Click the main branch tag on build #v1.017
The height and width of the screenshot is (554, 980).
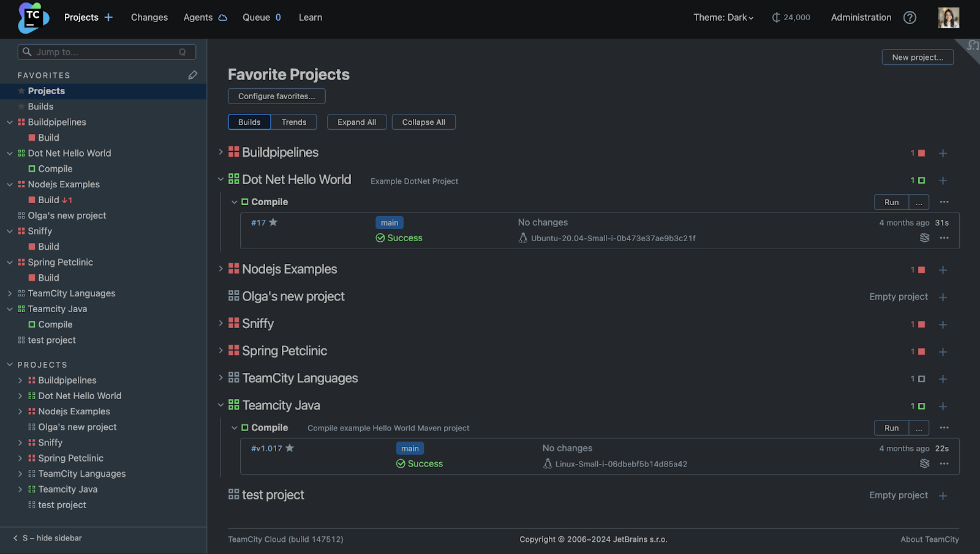(410, 449)
